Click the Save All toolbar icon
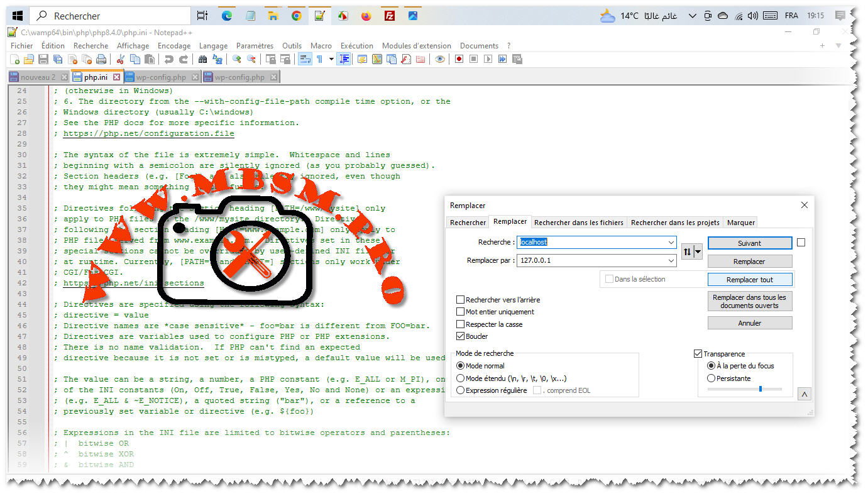The image size is (868, 496). click(58, 59)
